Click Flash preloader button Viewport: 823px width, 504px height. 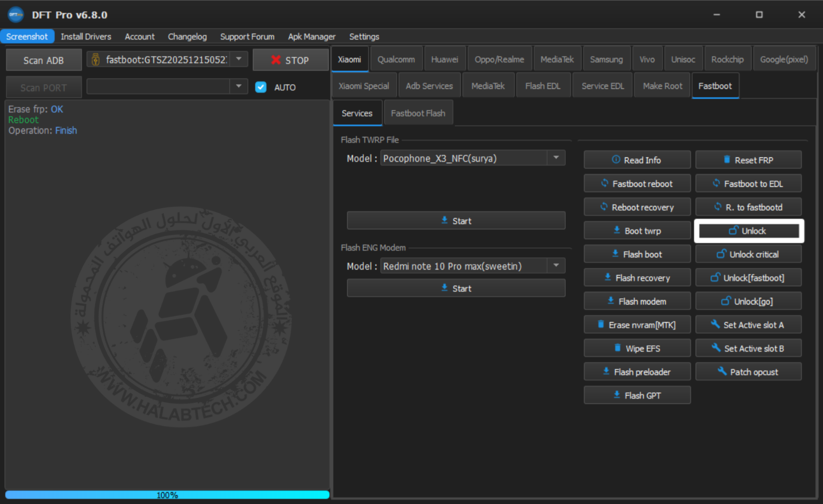pos(637,372)
